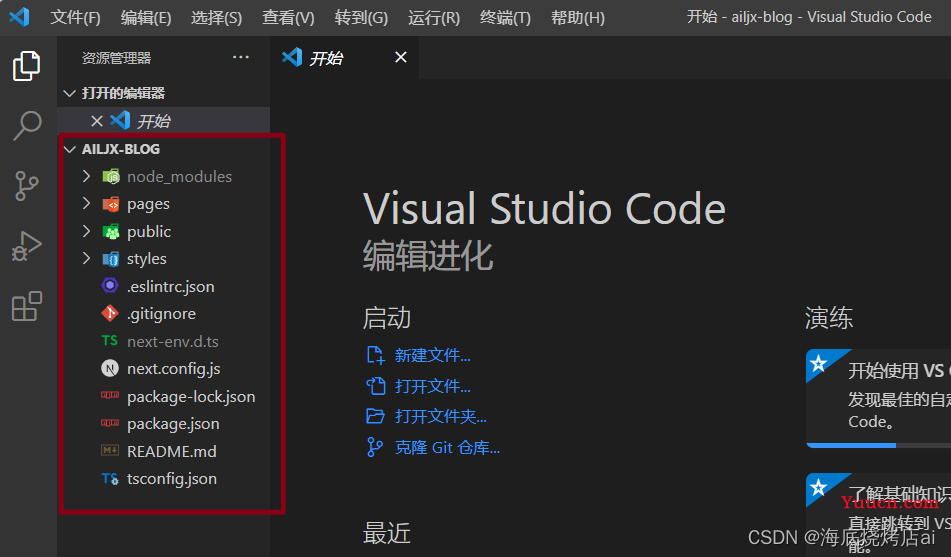The image size is (951, 557).
Task: Click the 打开文件... link
Action: pyautogui.click(x=432, y=386)
